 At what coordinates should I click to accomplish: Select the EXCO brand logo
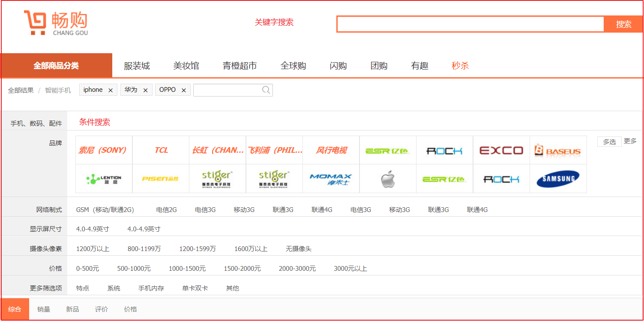[501, 150]
